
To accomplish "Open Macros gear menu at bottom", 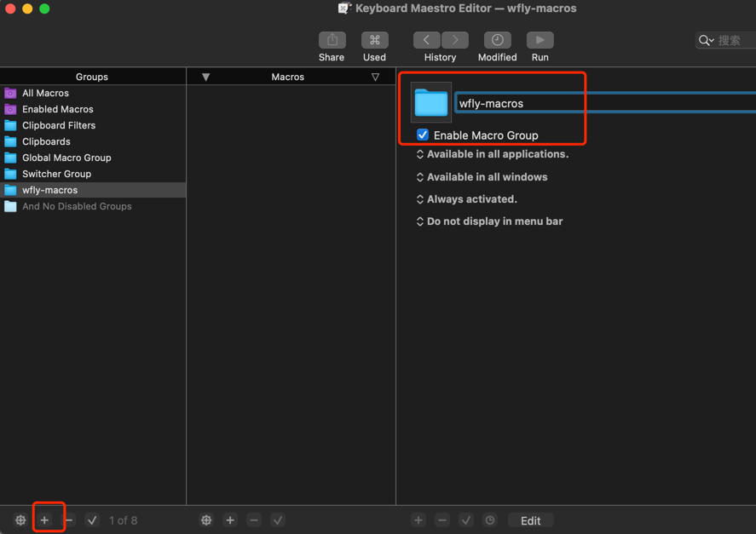I will coord(206,520).
